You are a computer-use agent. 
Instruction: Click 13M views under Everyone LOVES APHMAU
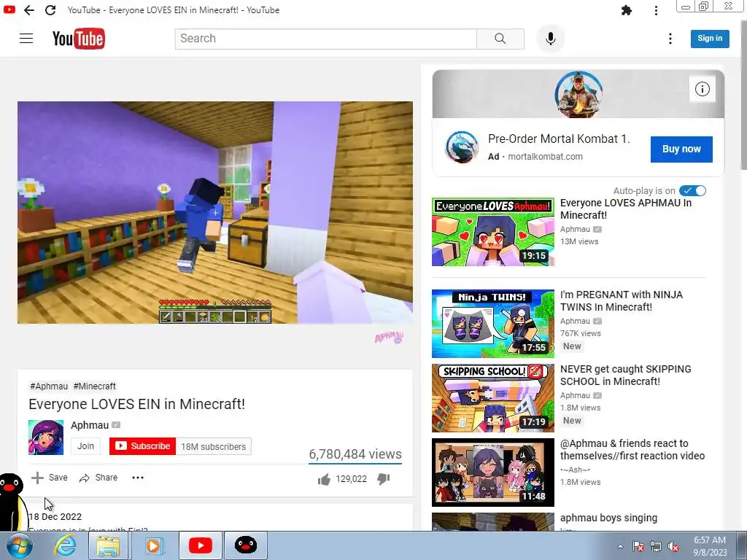(x=579, y=241)
